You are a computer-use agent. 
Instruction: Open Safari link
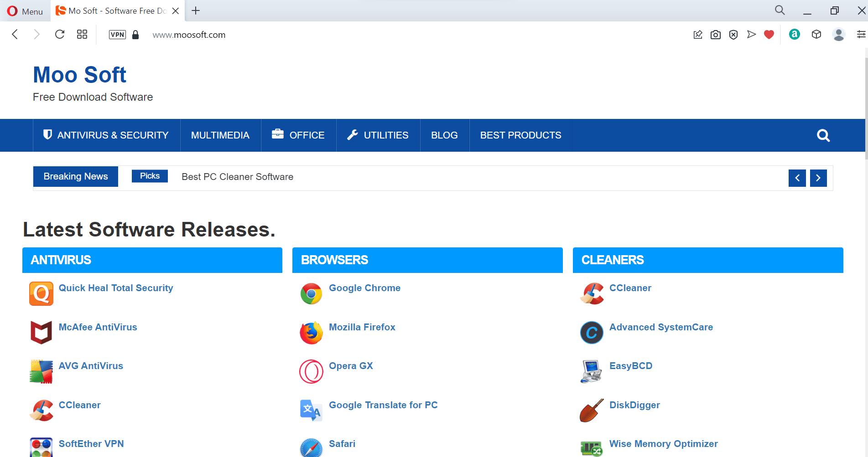(x=342, y=444)
